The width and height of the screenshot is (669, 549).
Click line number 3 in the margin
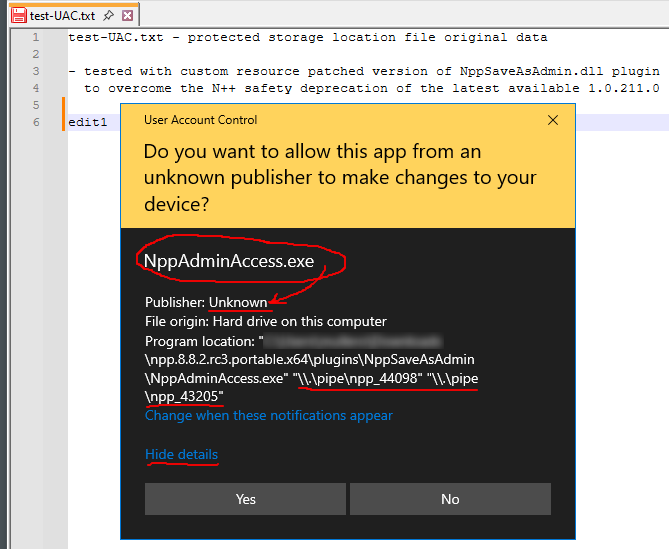tap(36, 71)
